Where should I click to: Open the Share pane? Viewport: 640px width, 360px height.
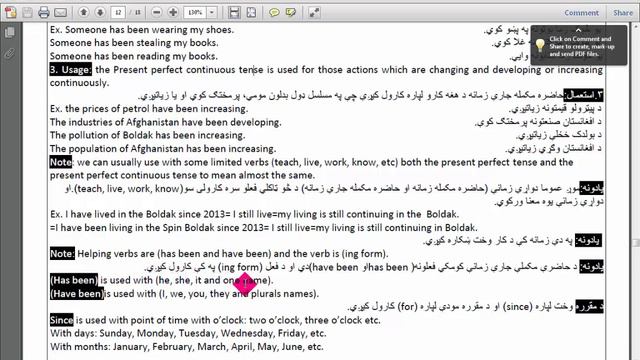623,13
